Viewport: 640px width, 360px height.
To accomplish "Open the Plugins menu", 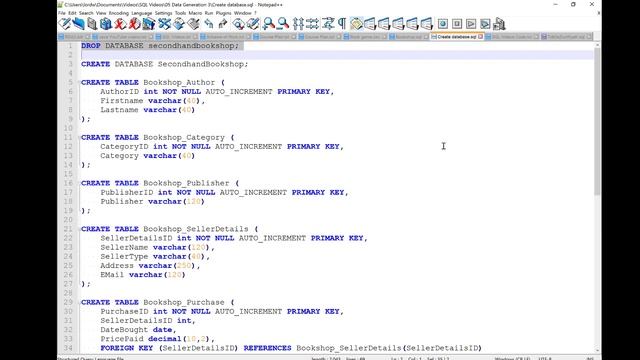I will coord(223,13).
